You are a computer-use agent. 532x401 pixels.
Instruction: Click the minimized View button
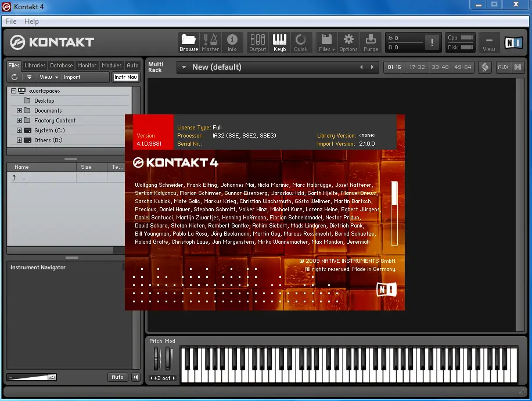click(489, 43)
